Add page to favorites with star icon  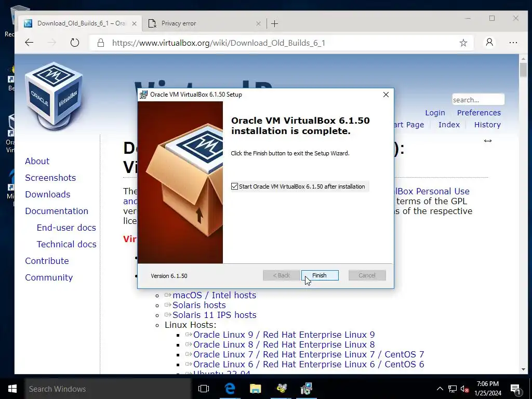463,43
